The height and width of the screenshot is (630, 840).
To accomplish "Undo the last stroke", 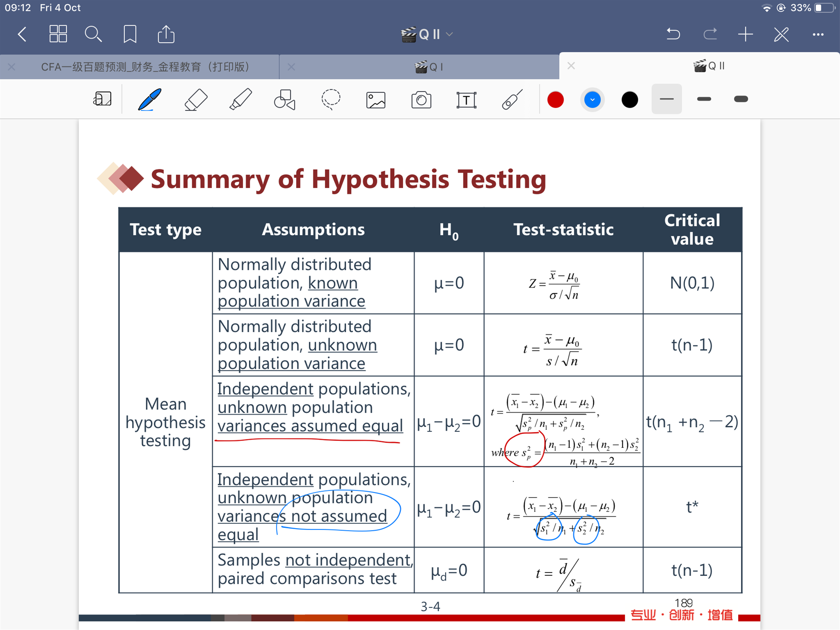I will tap(673, 34).
